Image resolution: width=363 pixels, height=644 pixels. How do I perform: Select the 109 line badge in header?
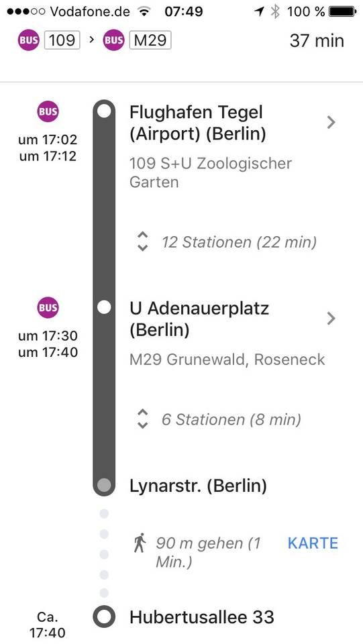[x=62, y=40]
